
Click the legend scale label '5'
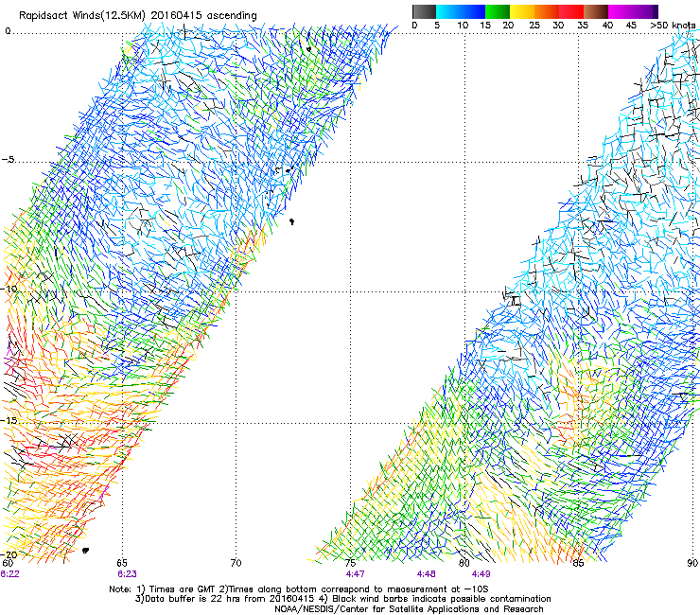437,26
